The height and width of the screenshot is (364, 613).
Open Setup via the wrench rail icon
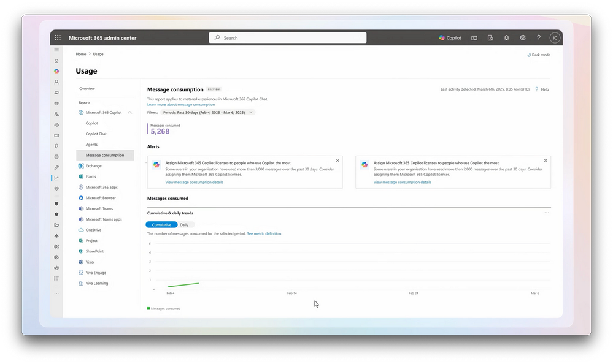click(x=56, y=167)
